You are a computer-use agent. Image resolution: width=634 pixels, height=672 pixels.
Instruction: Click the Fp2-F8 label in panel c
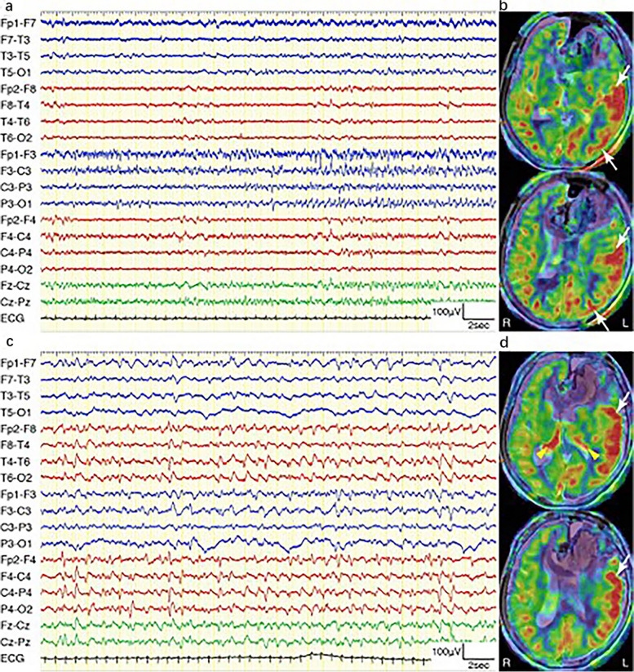19,429
